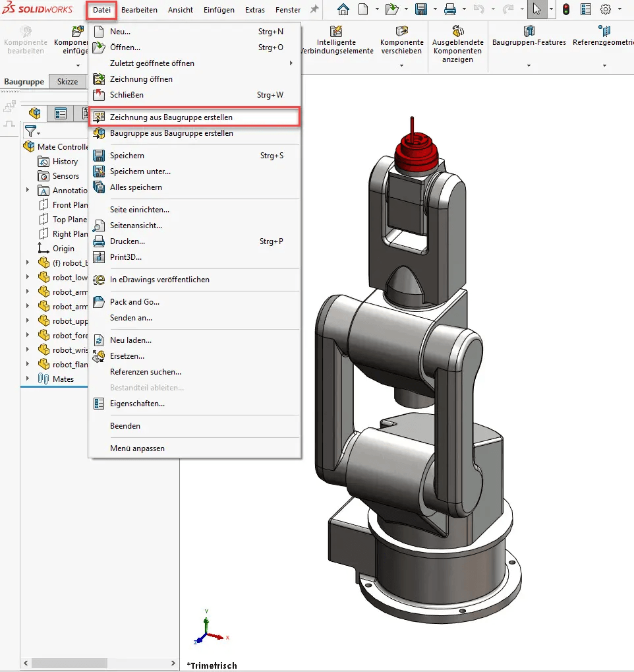The width and height of the screenshot is (634, 672).
Task: Expand the Annotations tree item
Action: pos(28,191)
